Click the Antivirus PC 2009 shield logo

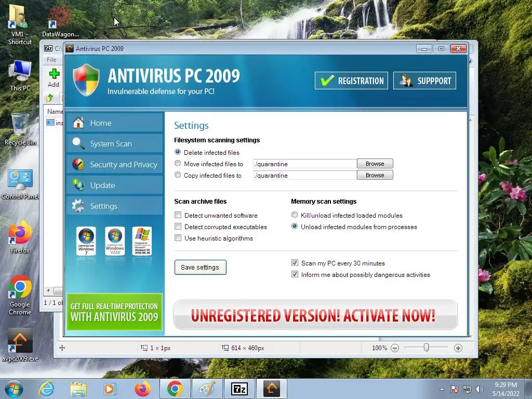(86, 80)
